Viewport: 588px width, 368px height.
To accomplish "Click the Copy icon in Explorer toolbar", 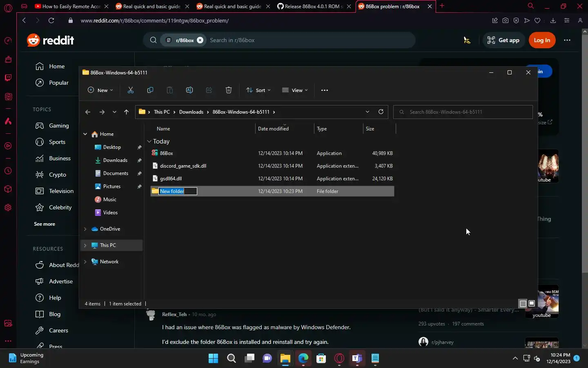I will (x=150, y=90).
